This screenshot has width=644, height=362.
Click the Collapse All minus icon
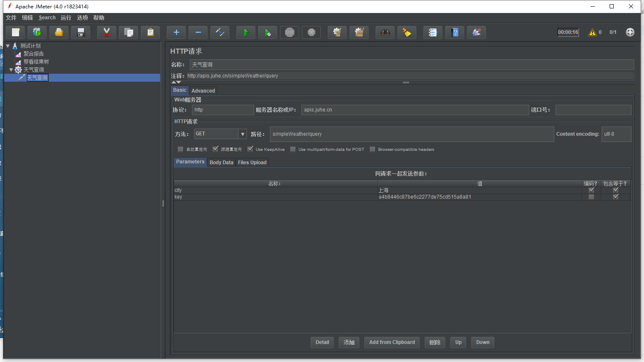(x=198, y=32)
